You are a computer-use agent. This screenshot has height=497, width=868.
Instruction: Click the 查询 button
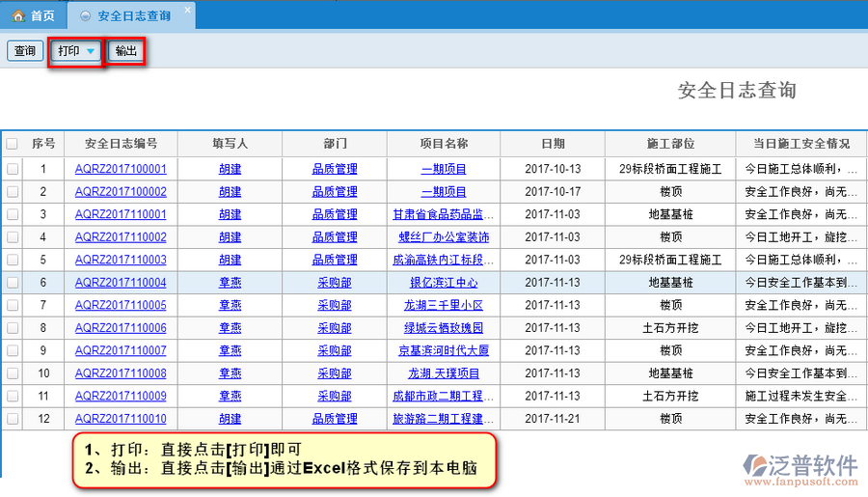[x=24, y=51]
